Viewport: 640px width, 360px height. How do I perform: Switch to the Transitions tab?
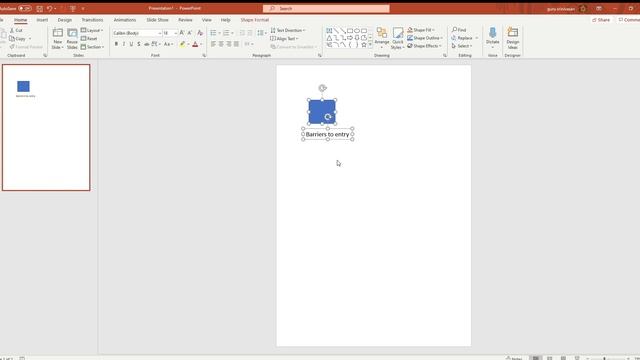(92, 20)
